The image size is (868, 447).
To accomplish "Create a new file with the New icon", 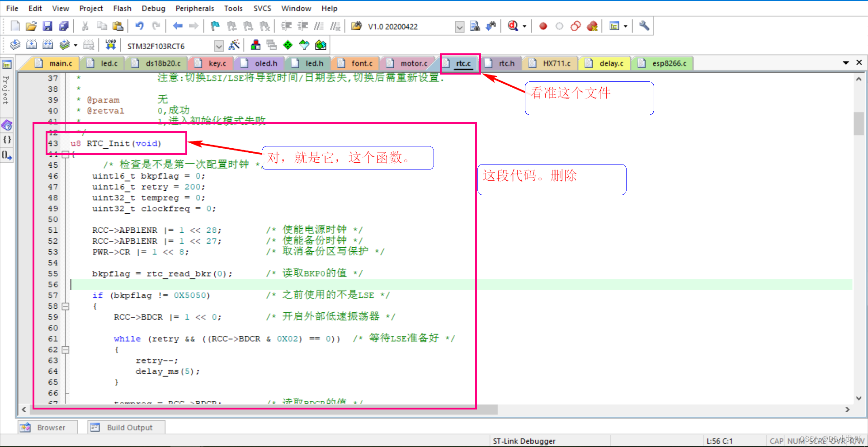I will pyautogui.click(x=15, y=26).
